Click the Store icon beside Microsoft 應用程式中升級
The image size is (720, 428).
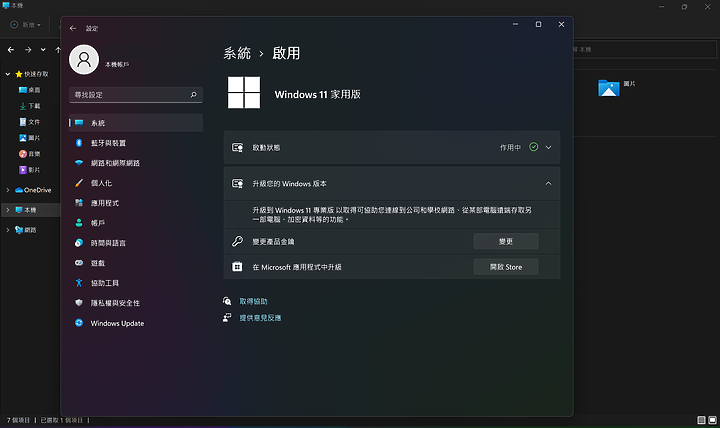(x=237, y=267)
